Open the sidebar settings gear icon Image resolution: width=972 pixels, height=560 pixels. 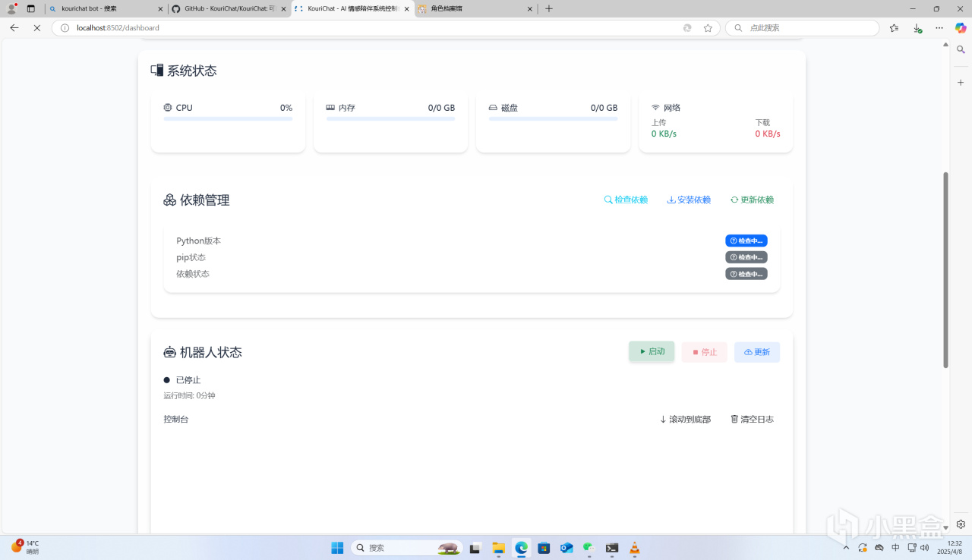tap(961, 524)
